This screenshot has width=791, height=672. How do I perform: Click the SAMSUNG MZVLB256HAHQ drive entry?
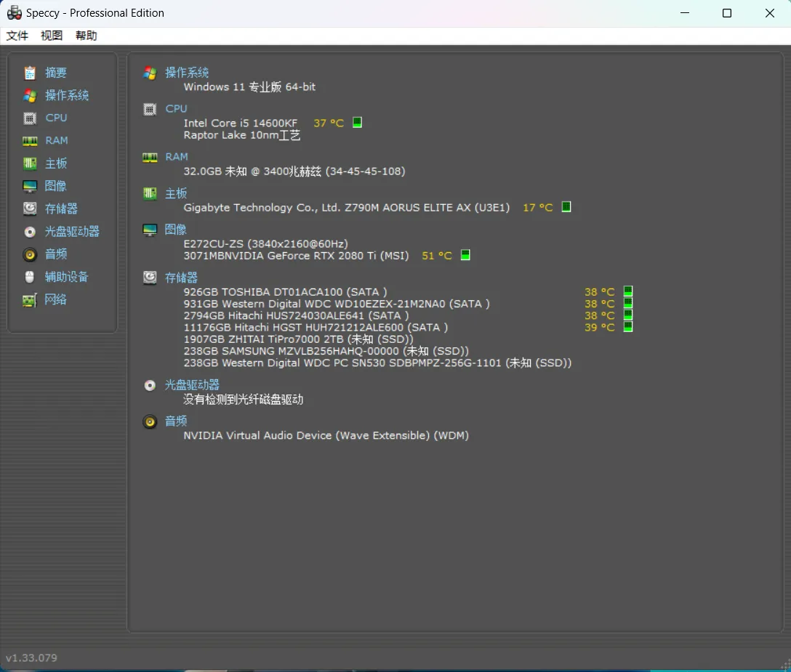pyautogui.click(x=326, y=351)
